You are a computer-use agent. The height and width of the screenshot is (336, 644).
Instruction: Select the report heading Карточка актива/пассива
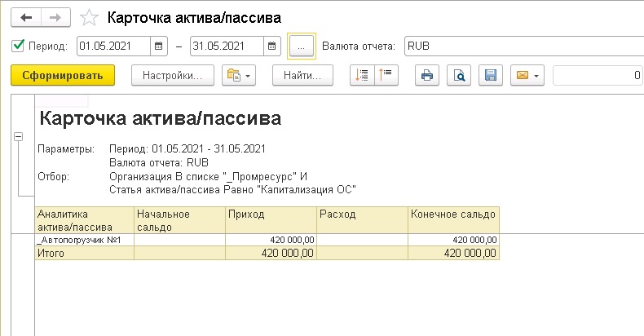pyautogui.click(x=160, y=118)
